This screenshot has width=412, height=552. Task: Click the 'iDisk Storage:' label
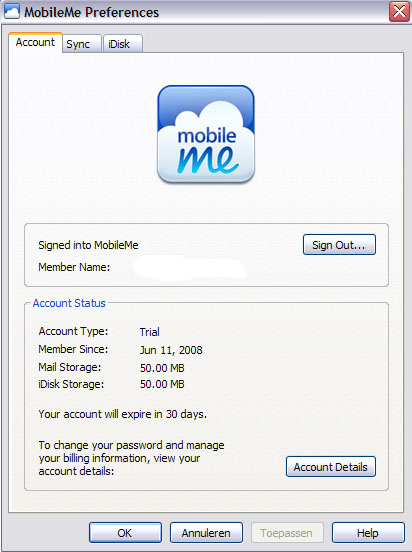click(71, 384)
